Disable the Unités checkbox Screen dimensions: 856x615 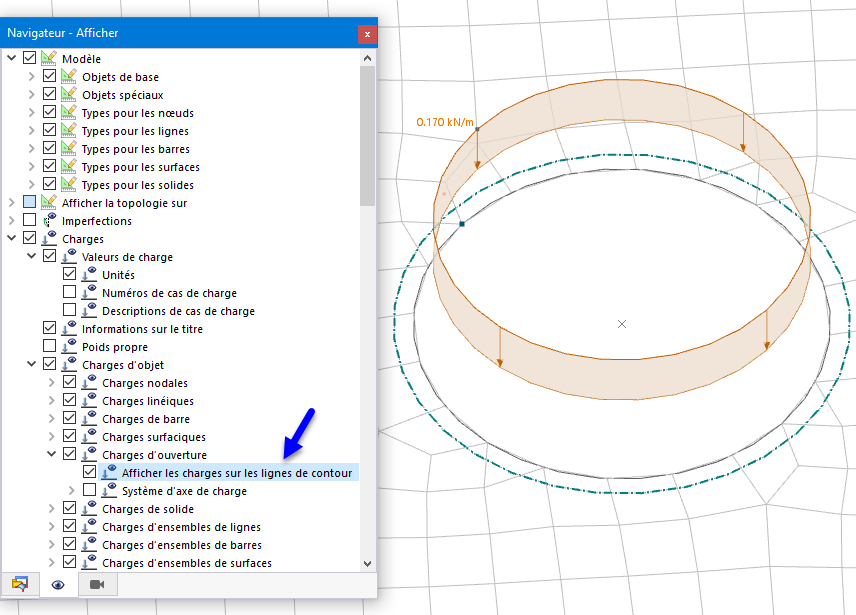coord(69,273)
